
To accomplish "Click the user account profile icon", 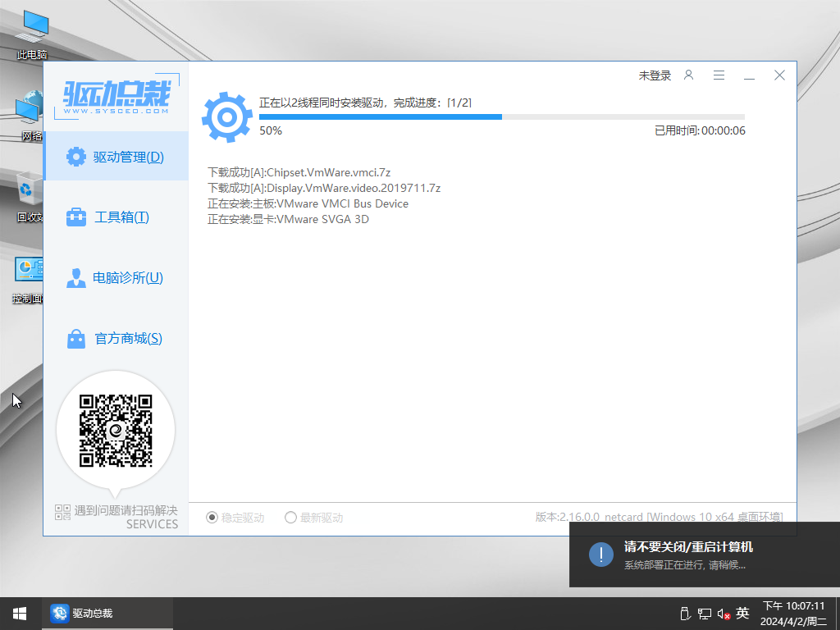I will pyautogui.click(x=689, y=75).
